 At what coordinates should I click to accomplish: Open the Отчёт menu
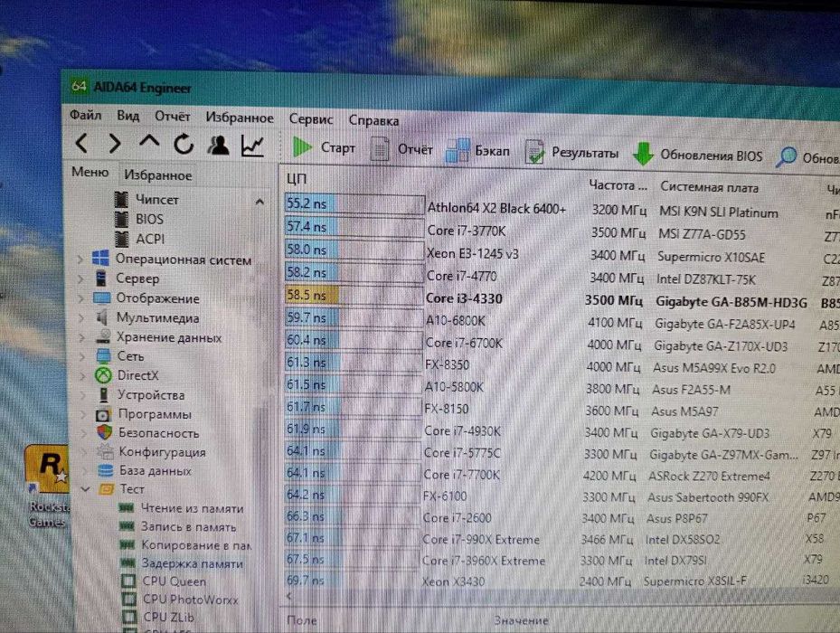click(172, 117)
